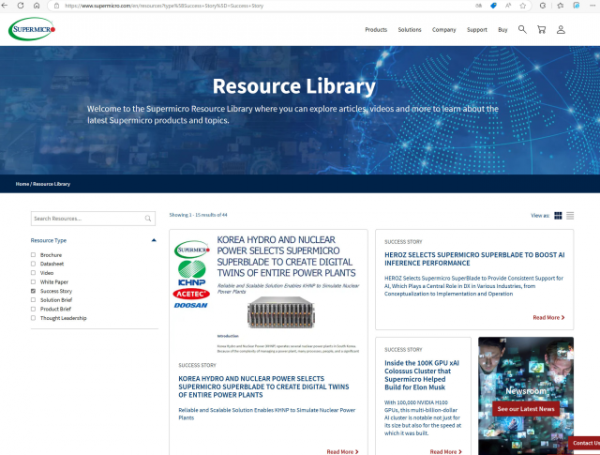600x455 pixels.
Task: Open the Buy menu
Action: point(502,29)
